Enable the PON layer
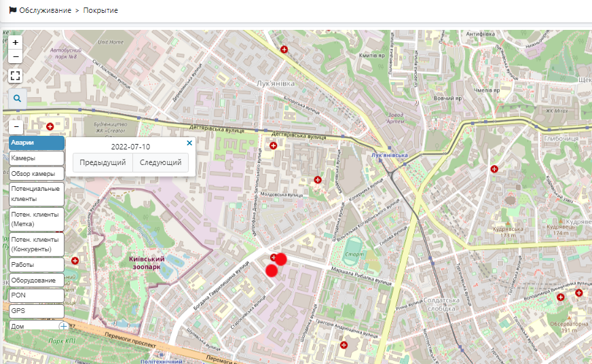592x364 pixels. click(x=37, y=295)
